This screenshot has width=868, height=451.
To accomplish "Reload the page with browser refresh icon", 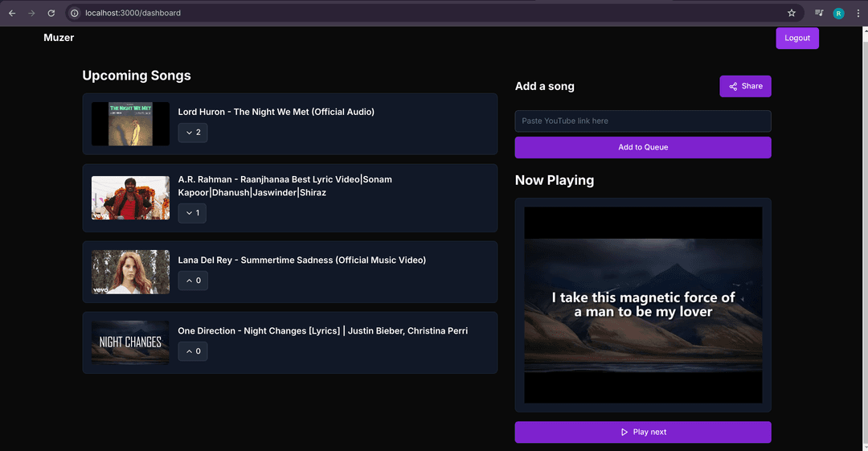I will [51, 13].
